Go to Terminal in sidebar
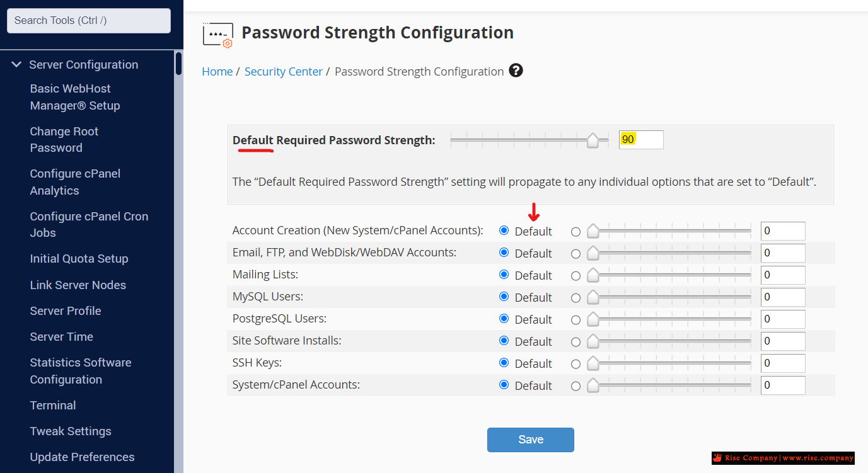The width and height of the screenshot is (868, 473). 53,406
